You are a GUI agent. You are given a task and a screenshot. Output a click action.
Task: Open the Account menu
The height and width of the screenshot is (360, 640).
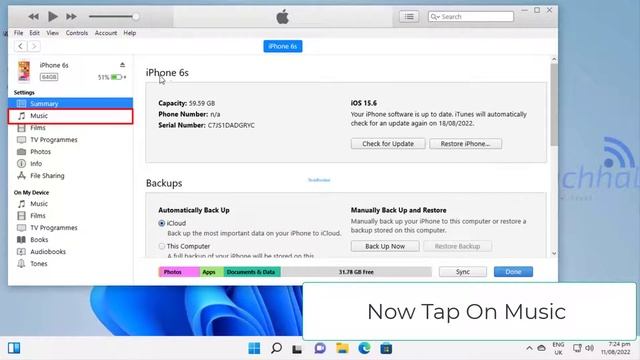coord(106,33)
